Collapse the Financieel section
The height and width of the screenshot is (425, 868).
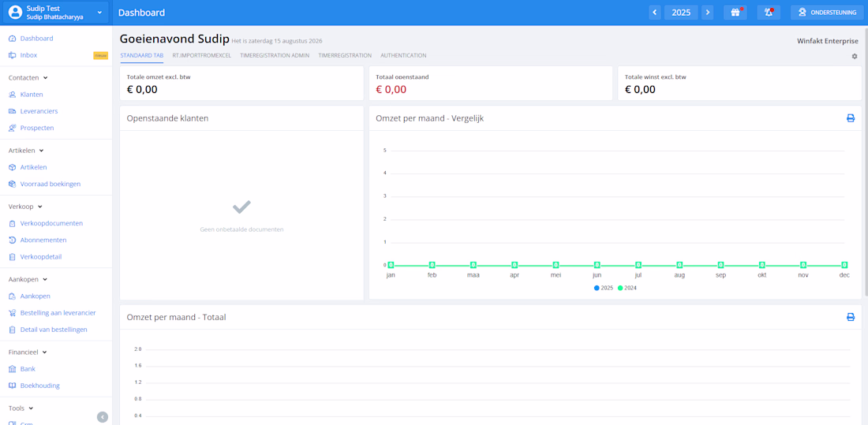click(28, 352)
